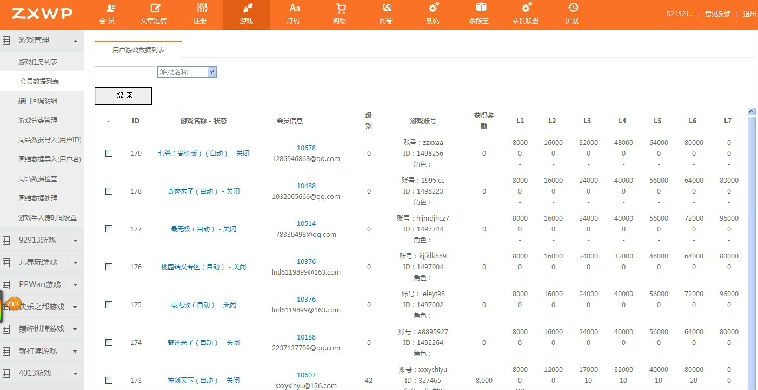Click the L4 column header
This screenshot has height=390, width=758.
point(623,121)
